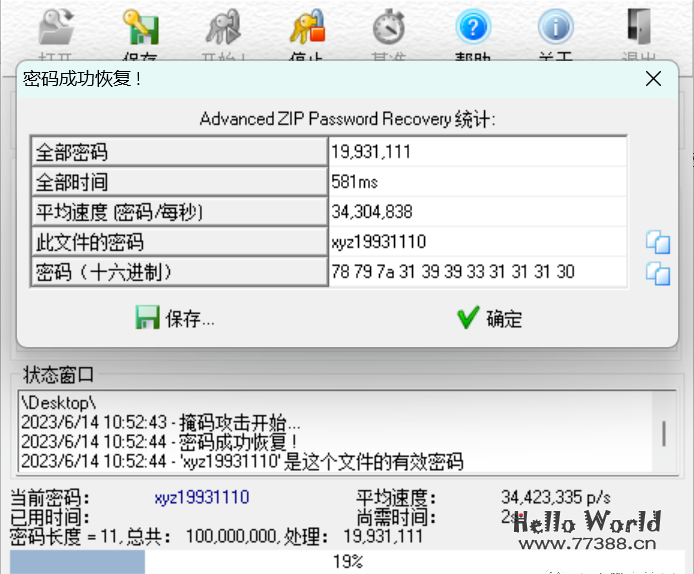The height and width of the screenshot is (574, 694).
Task: Click the Save key-and-disk toolbar icon
Action: click(141, 27)
